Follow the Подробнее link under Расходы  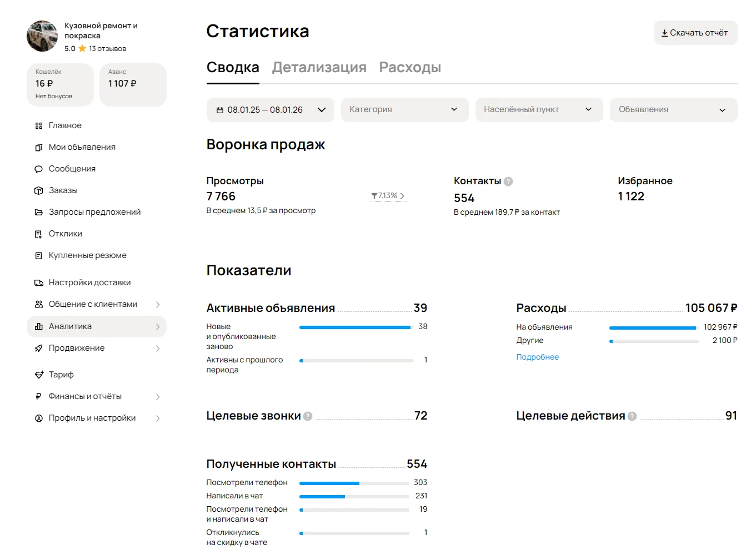538,357
